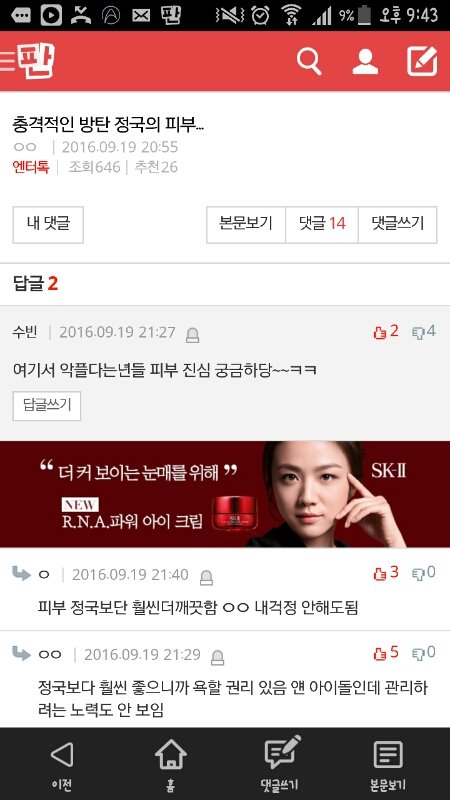The image size is (450, 800).
Task: Open the hamburger menu beside the Pann logo
Action: pyautogui.click(x=8, y=61)
